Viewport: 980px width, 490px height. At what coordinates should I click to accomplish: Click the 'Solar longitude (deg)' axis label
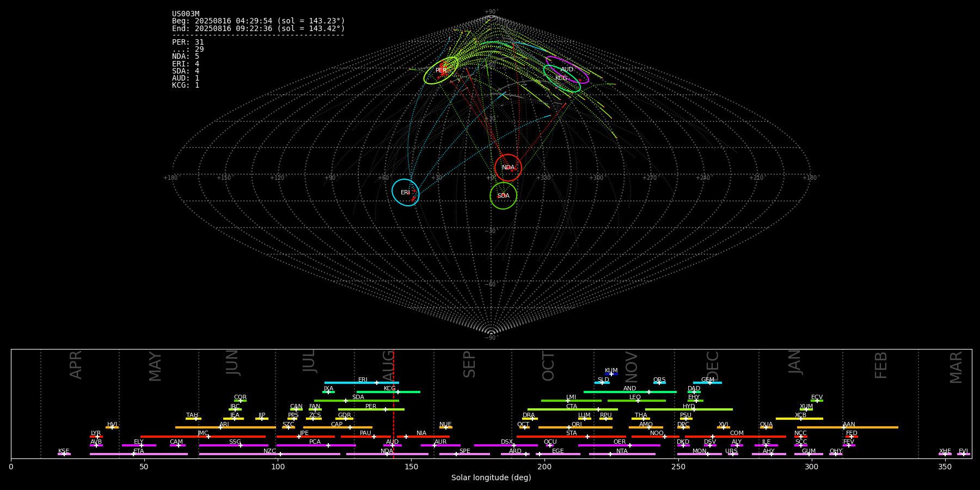[491, 478]
